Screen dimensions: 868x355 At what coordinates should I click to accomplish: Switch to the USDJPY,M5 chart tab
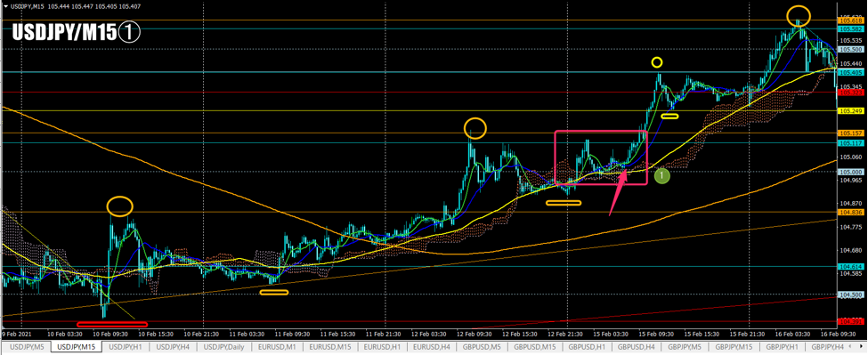click(26, 347)
